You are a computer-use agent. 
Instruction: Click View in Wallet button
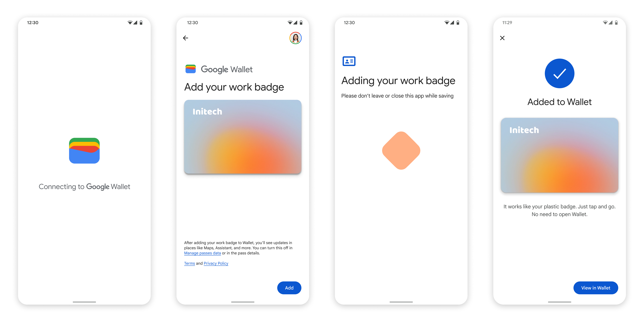click(x=596, y=288)
